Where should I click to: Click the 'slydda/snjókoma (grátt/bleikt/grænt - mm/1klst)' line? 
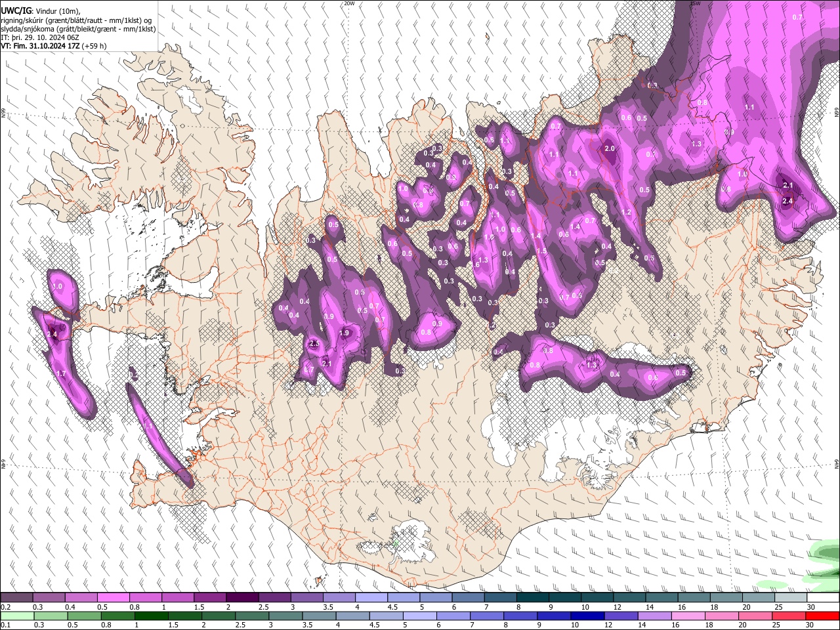78,29
